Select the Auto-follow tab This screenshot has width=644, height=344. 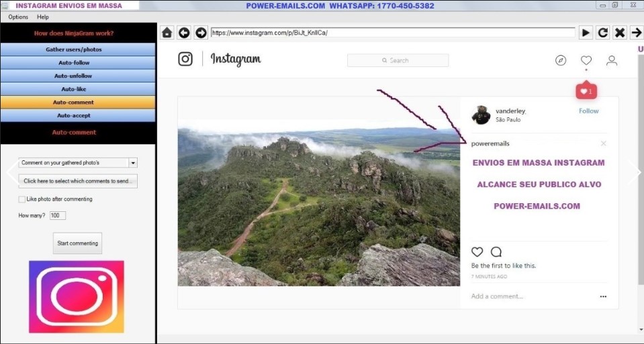tap(78, 62)
